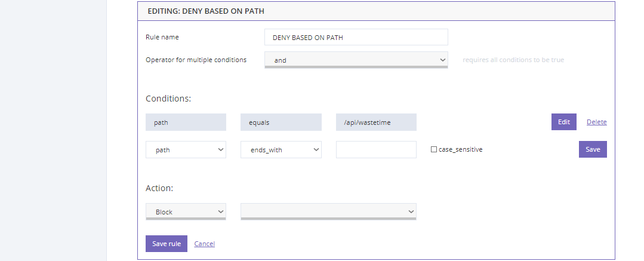Enable the case_sensitive checkbox

tap(434, 150)
